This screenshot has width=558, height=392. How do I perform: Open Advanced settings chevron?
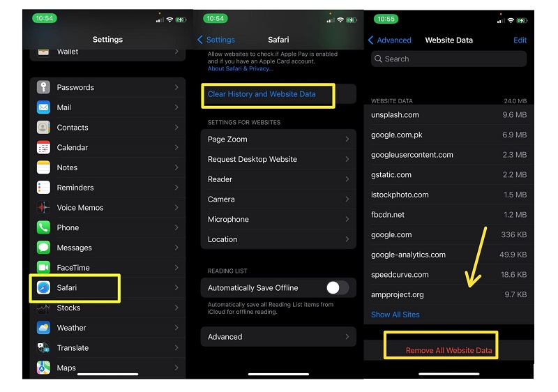347,336
